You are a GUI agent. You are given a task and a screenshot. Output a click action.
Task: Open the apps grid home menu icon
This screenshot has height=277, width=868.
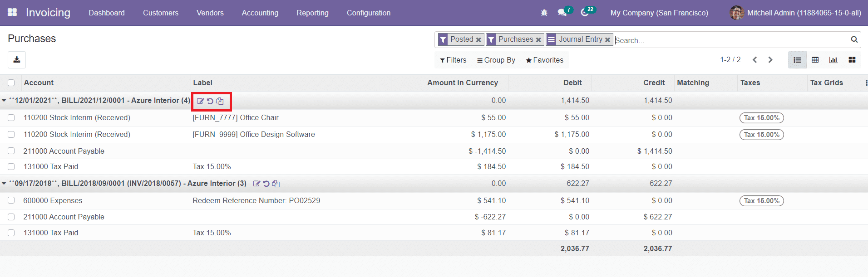tap(12, 13)
